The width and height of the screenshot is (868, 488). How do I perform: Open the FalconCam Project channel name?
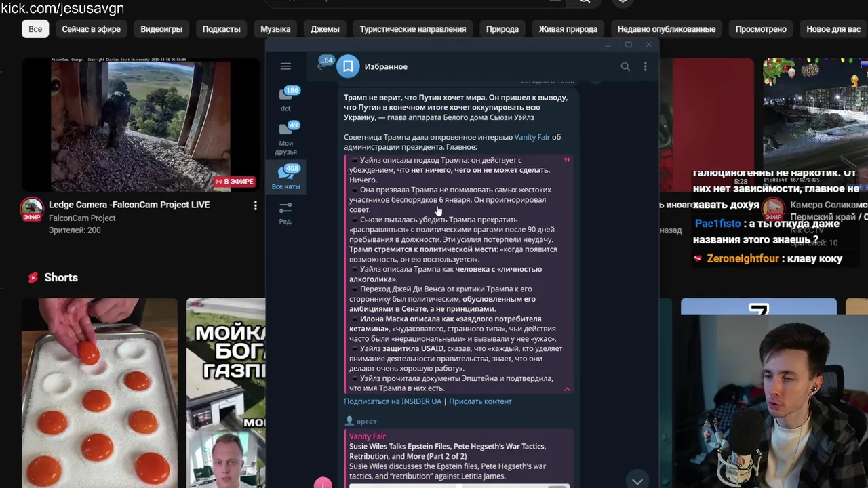click(82, 218)
